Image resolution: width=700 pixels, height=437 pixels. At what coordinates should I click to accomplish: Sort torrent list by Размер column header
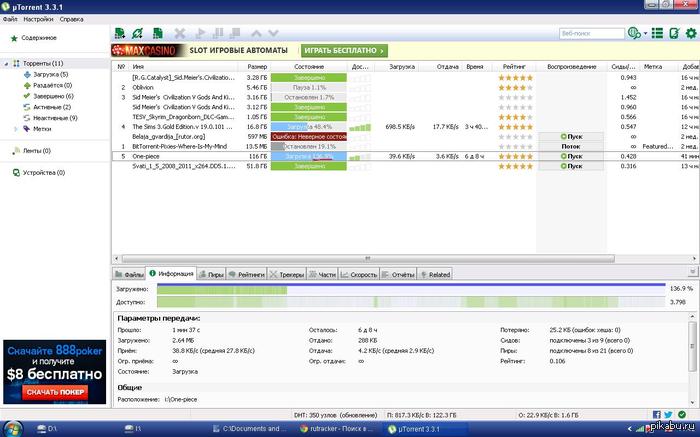click(257, 67)
